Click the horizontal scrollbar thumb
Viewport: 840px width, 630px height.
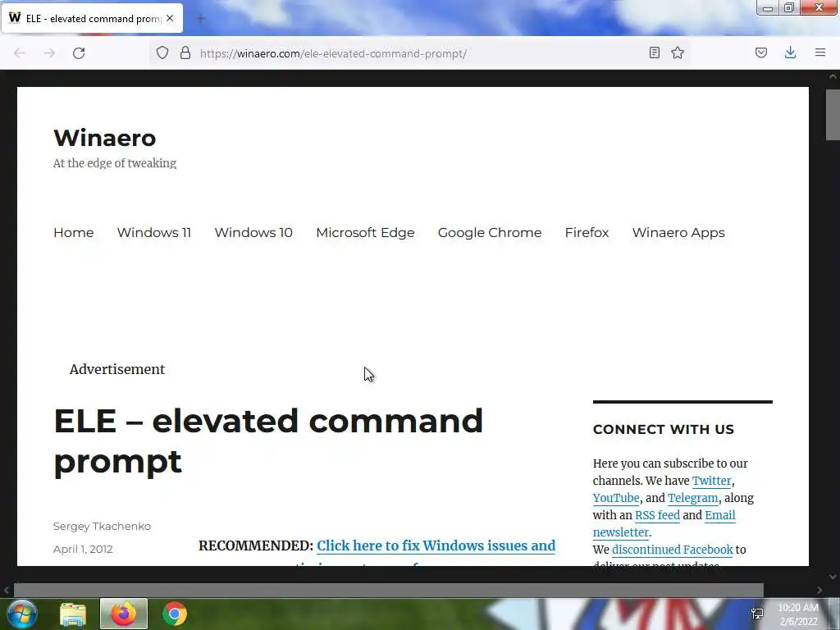point(388,591)
